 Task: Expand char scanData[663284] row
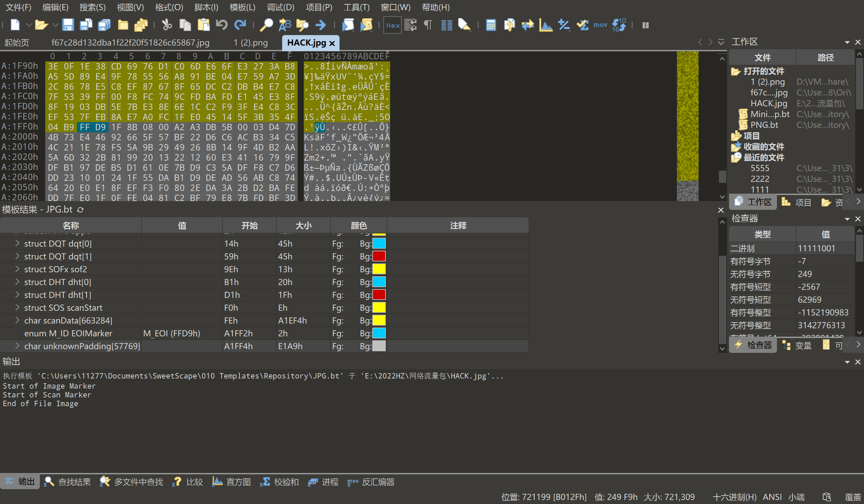click(x=17, y=320)
